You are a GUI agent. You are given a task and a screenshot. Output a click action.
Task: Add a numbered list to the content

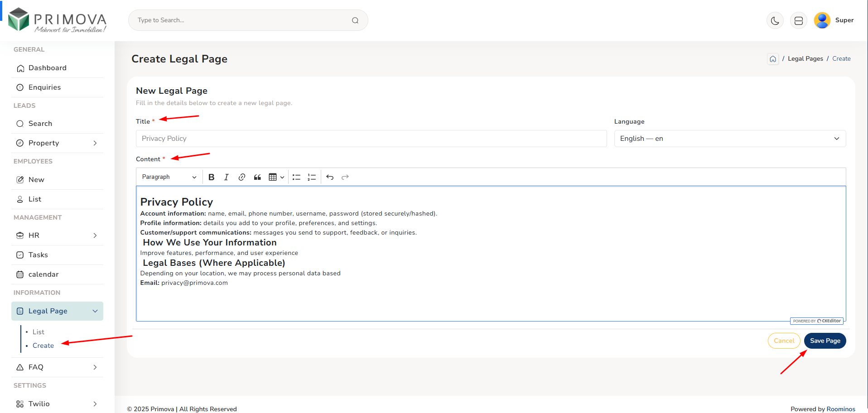pyautogui.click(x=312, y=177)
